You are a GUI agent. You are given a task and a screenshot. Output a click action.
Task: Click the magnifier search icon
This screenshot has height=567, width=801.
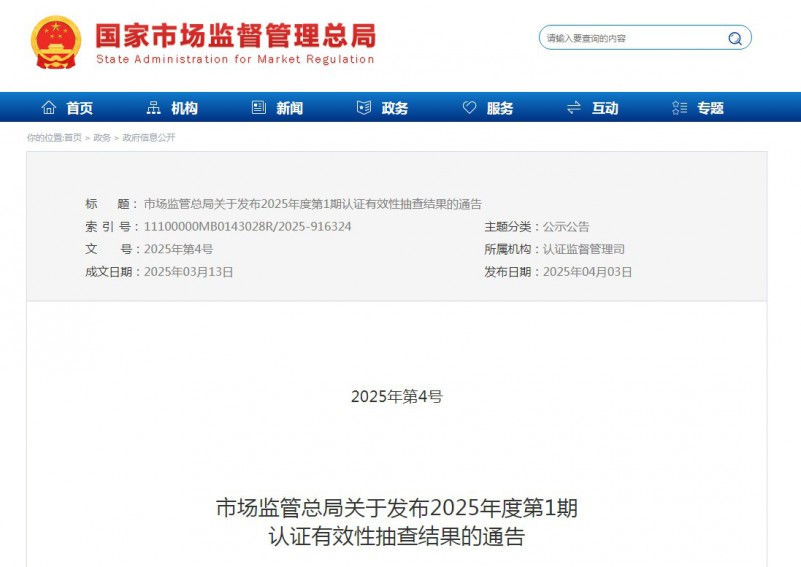(735, 38)
